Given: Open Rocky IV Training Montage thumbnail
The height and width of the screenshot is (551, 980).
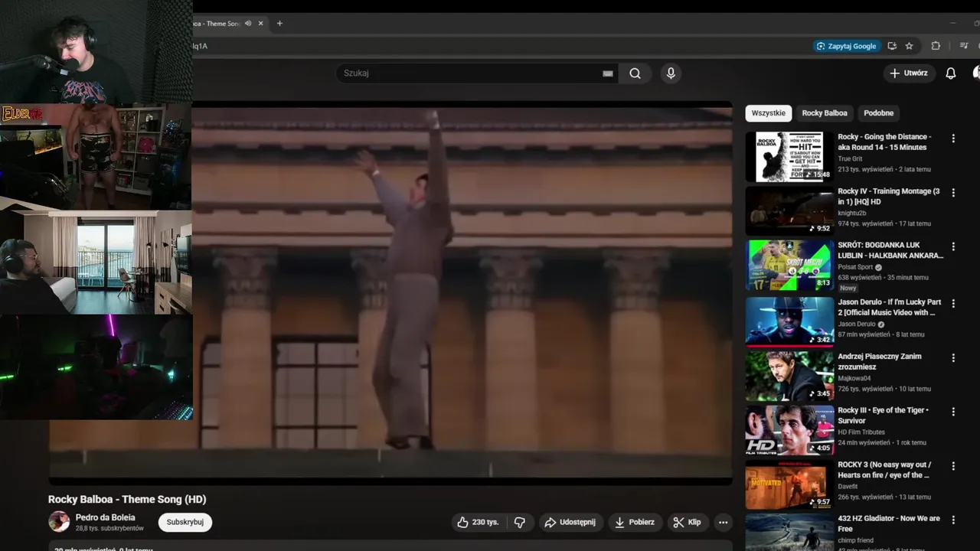Looking at the screenshot, I should [789, 211].
